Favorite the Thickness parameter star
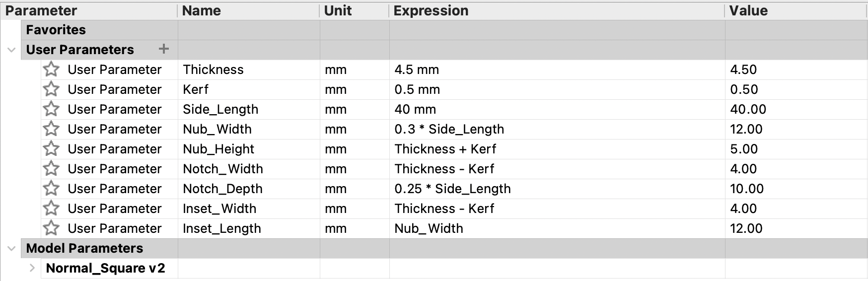The height and width of the screenshot is (281, 868). (x=51, y=70)
